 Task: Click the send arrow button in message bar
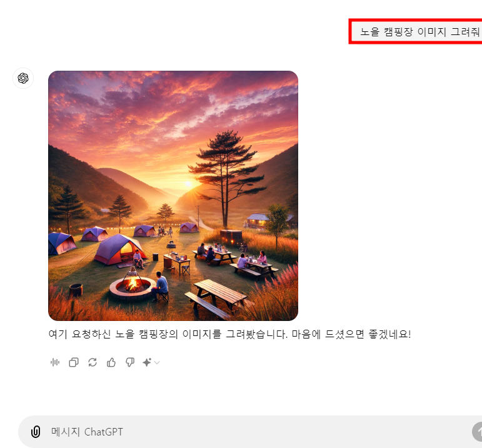(x=477, y=432)
